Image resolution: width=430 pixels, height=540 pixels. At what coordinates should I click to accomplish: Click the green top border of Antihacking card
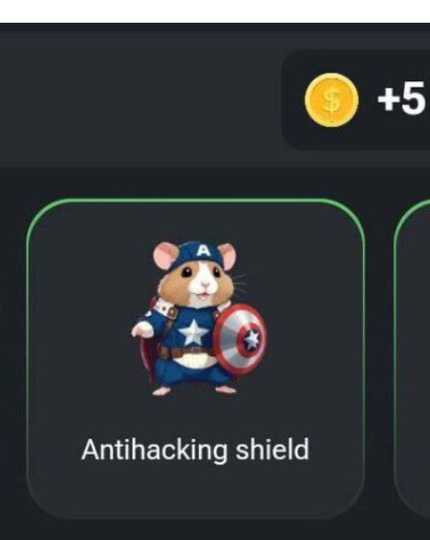click(195, 200)
